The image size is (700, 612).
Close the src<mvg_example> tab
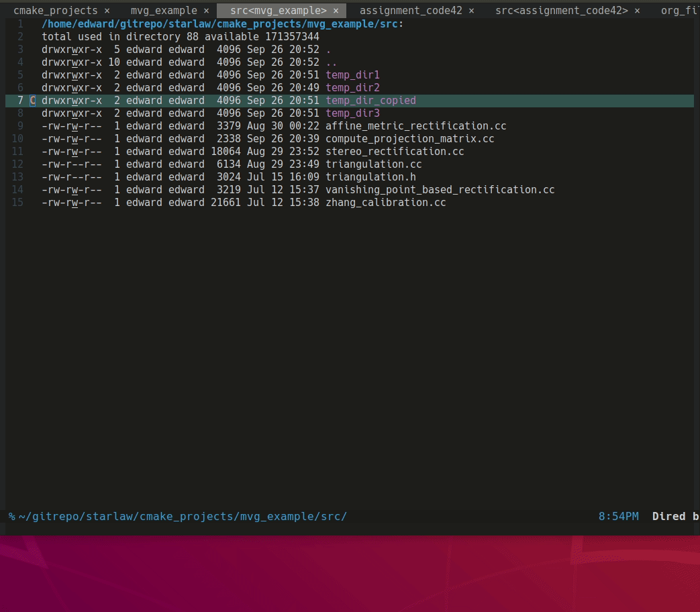point(336,11)
